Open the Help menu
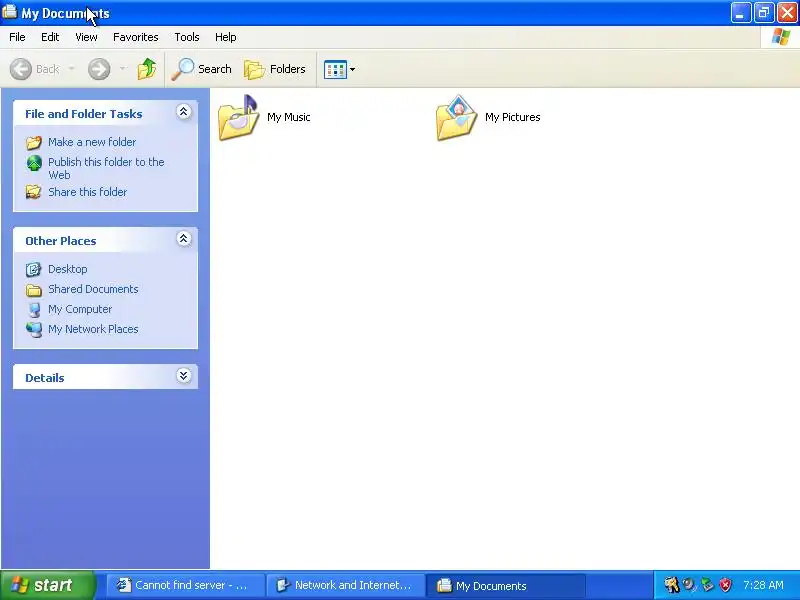 [x=226, y=37]
